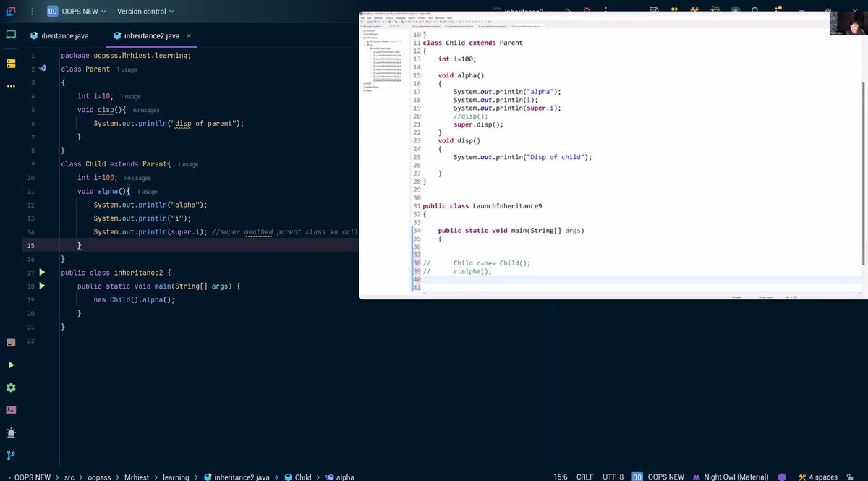Image resolution: width=868 pixels, height=481 pixels.
Task: Click the Run icon in the left sidebar
Action: (12, 365)
